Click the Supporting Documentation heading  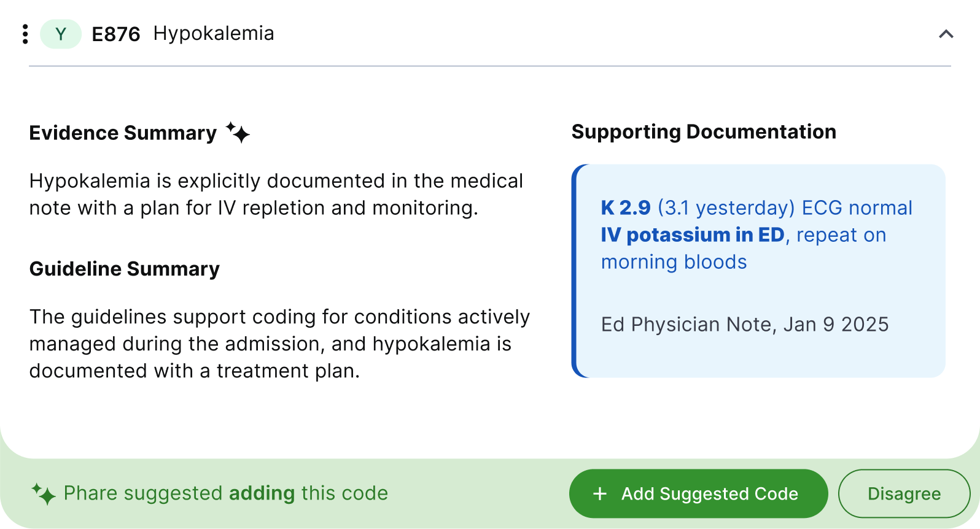coord(704,132)
